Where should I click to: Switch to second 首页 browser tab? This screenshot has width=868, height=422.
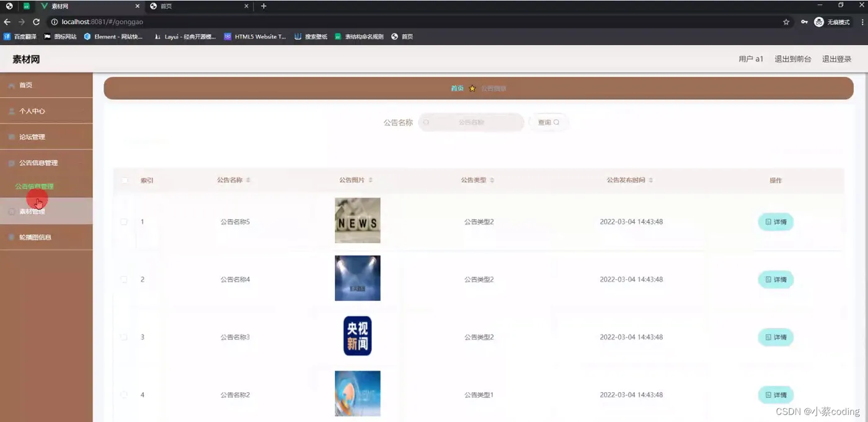pyautogui.click(x=198, y=6)
